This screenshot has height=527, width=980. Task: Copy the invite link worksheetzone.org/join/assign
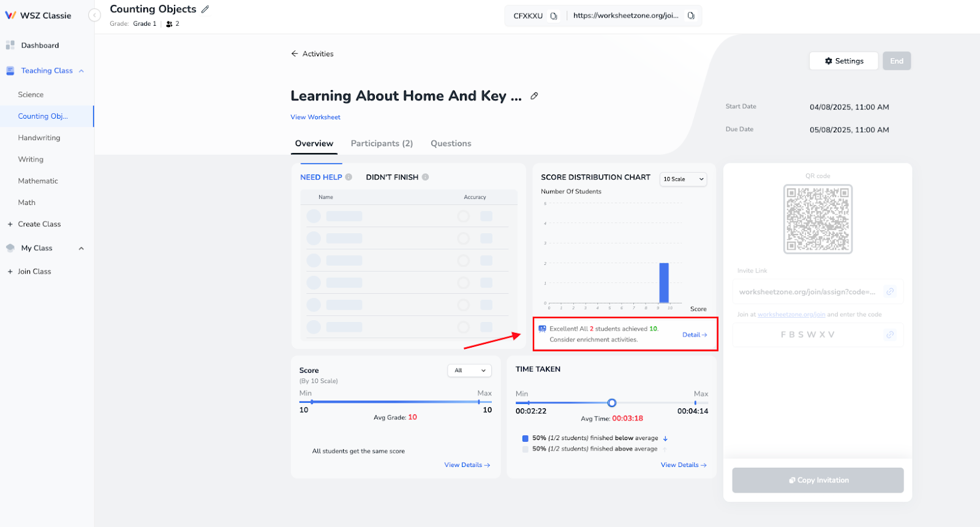coord(890,291)
